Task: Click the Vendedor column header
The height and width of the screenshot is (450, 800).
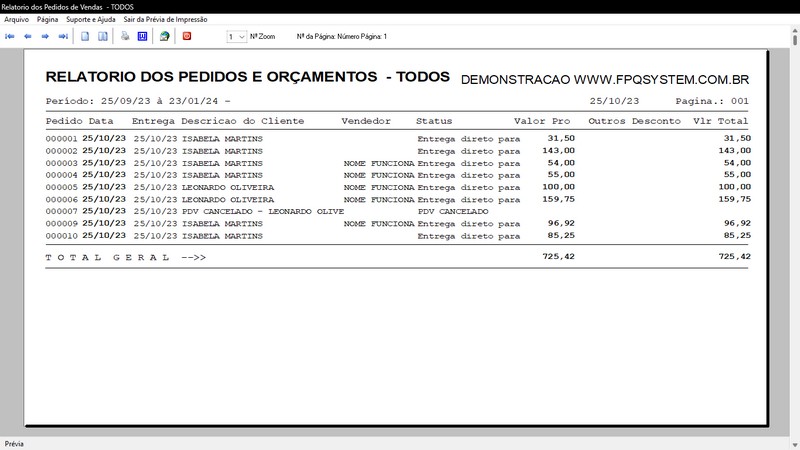Action: pyautogui.click(x=366, y=121)
